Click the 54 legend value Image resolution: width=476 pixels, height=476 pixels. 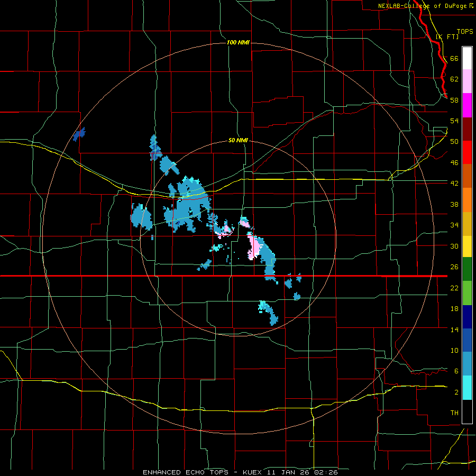pos(454,121)
